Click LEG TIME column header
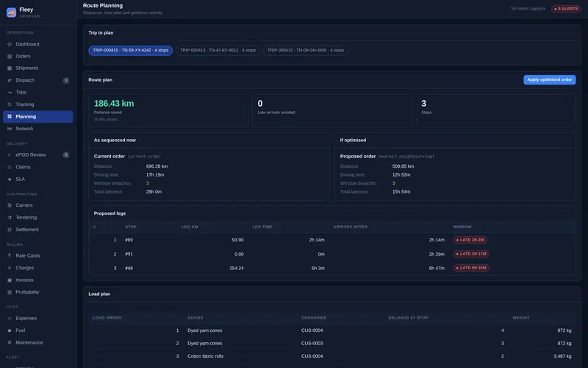 pos(262,227)
